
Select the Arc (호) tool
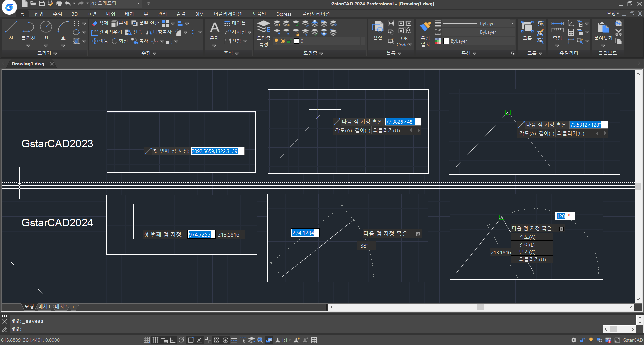coord(63,30)
